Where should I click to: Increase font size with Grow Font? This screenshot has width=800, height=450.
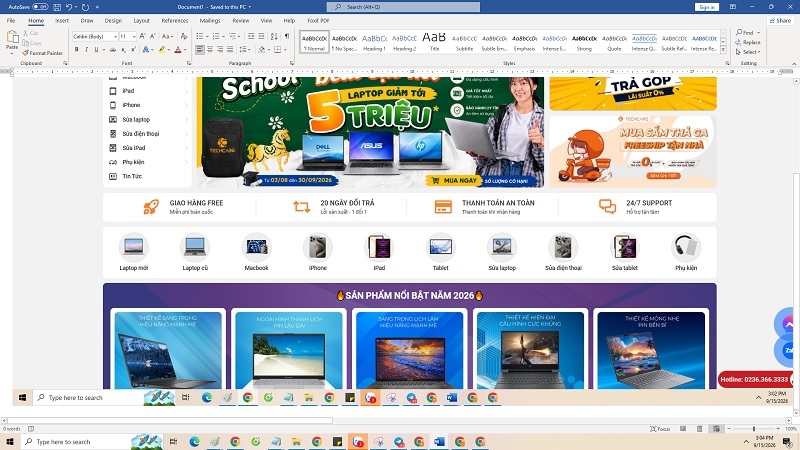pos(142,36)
